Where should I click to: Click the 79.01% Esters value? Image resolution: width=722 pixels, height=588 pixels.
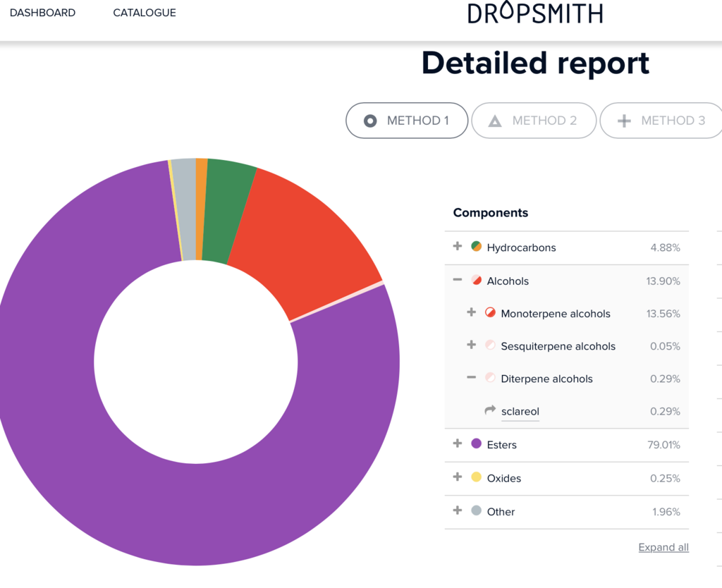pos(663,445)
